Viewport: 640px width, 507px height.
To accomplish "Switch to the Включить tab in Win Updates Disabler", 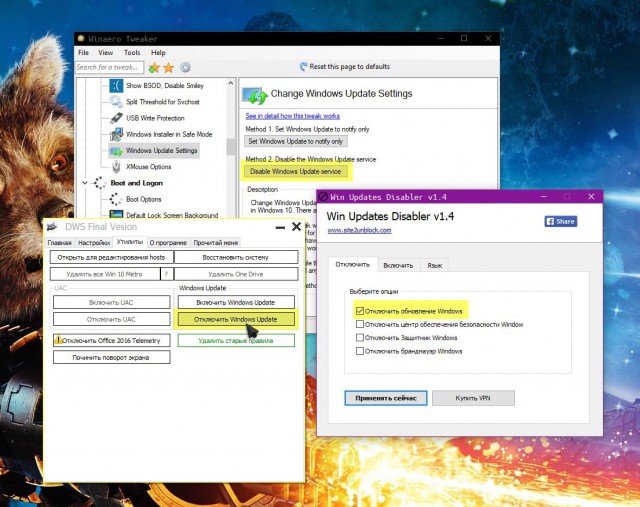I will tap(398, 265).
